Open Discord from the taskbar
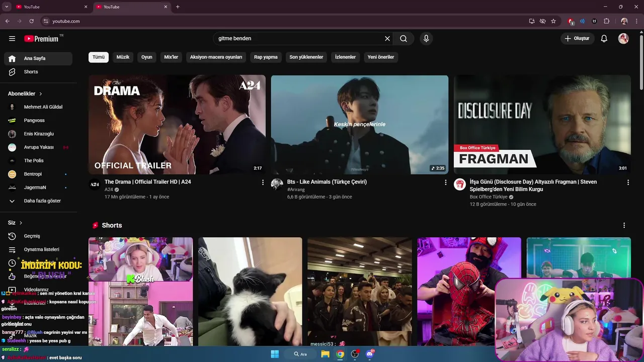 [370, 354]
